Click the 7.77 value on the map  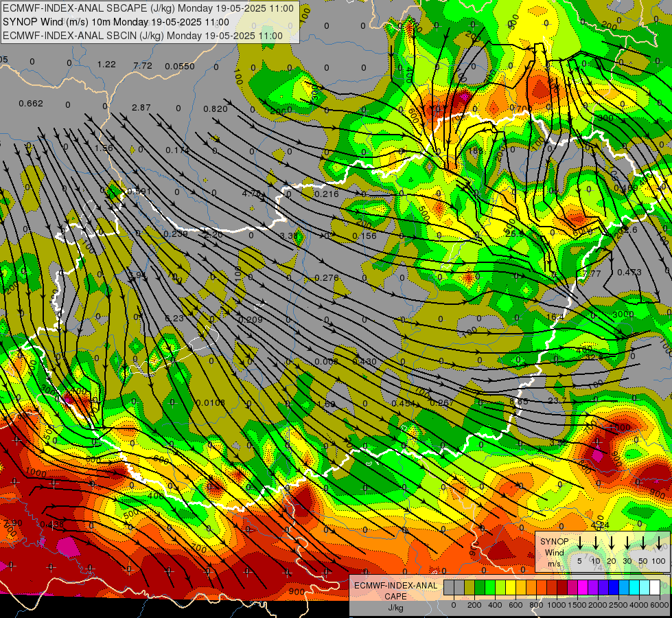592,273
